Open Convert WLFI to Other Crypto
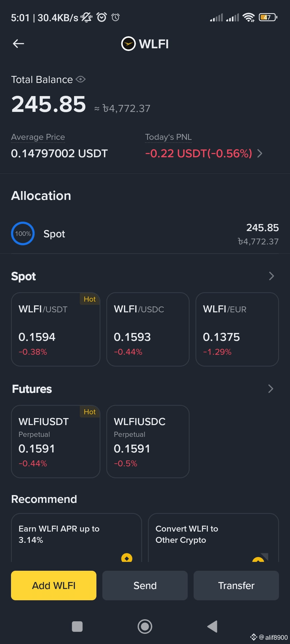The image size is (290, 644). point(213,538)
